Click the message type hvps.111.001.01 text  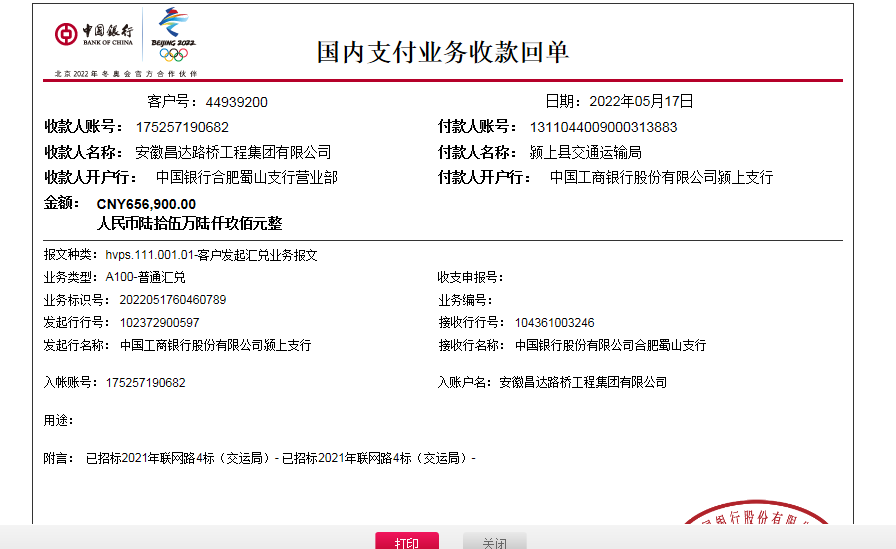(x=211, y=255)
